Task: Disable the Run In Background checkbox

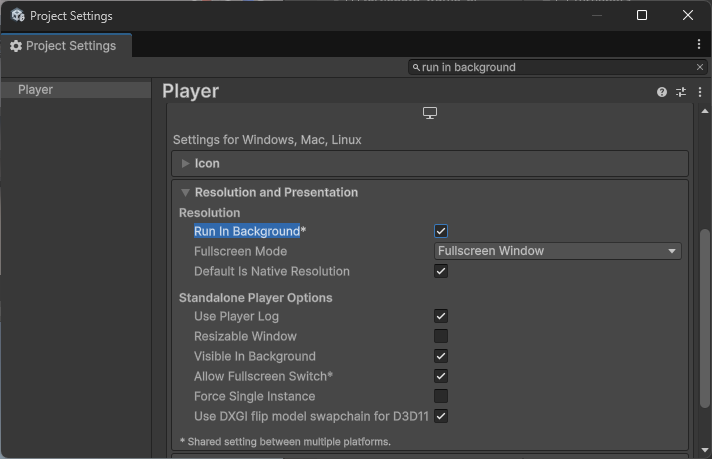Action: point(441,231)
